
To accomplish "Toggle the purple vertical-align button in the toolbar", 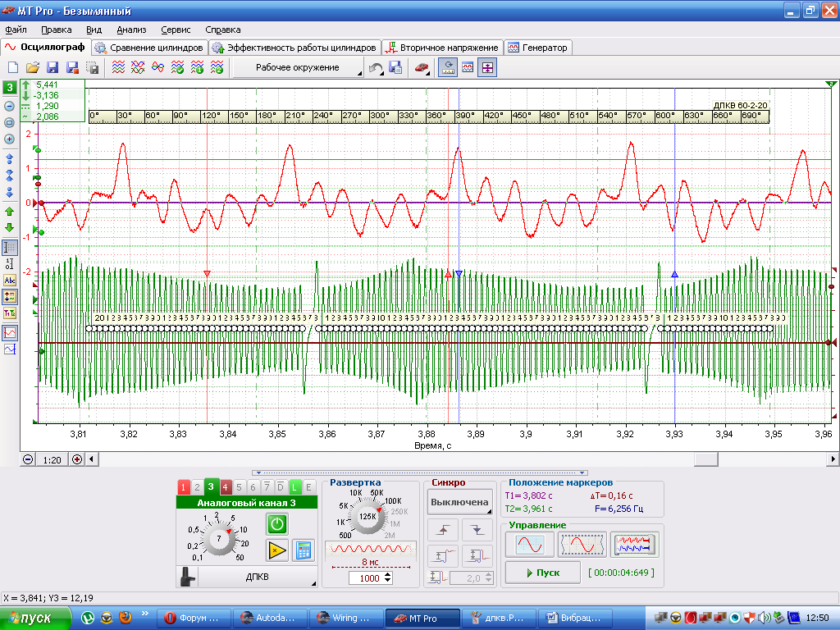I will [487, 68].
